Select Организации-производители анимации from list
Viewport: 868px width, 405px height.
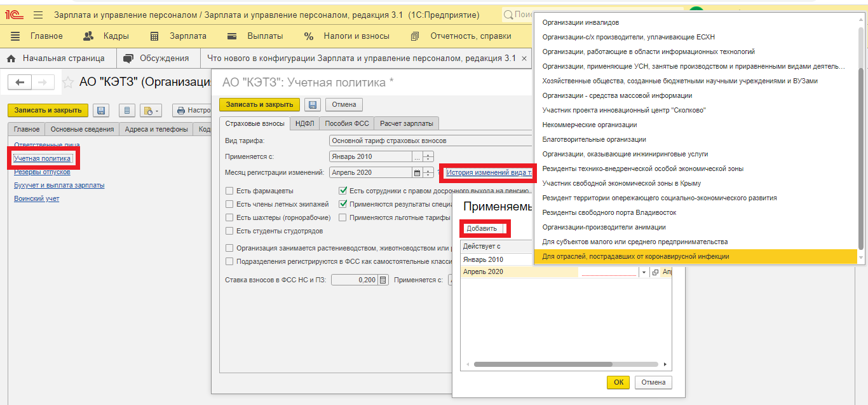pyautogui.click(x=604, y=227)
